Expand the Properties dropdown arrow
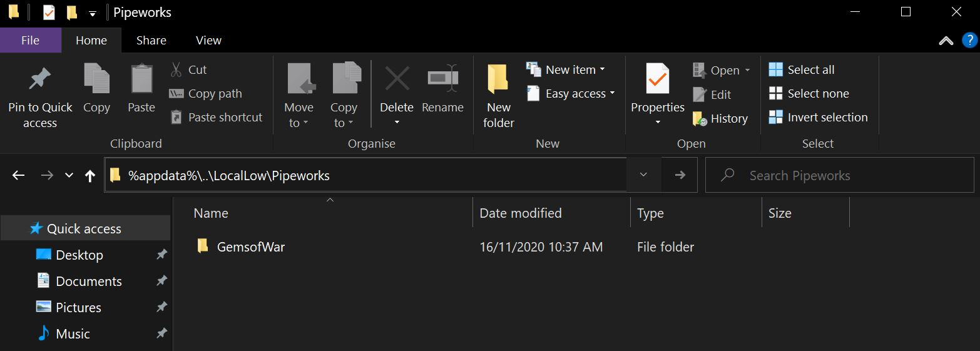This screenshot has height=351, width=980. click(x=658, y=123)
